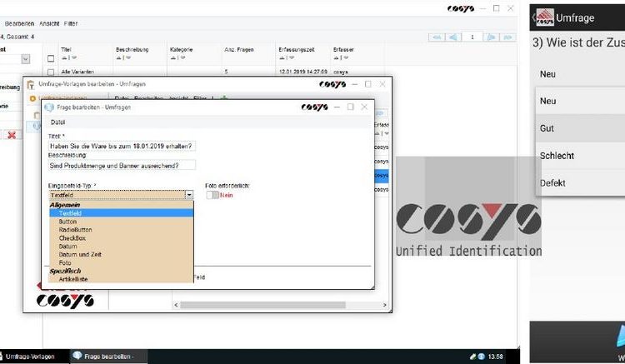Select Gut option in mobile list
The height and width of the screenshot is (364, 625).
pyautogui.click(x=580, y=128)
